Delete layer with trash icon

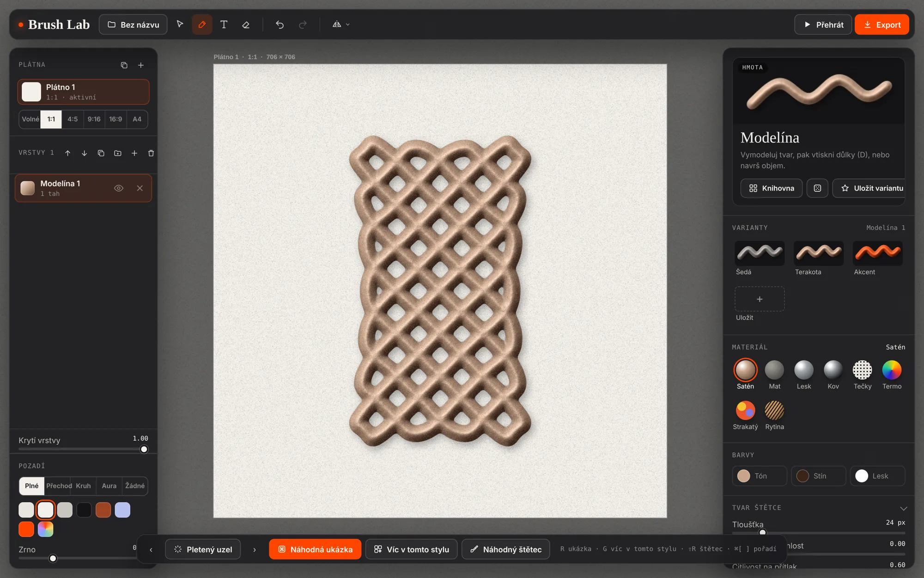pyautogui.click(x=151, y=153)
